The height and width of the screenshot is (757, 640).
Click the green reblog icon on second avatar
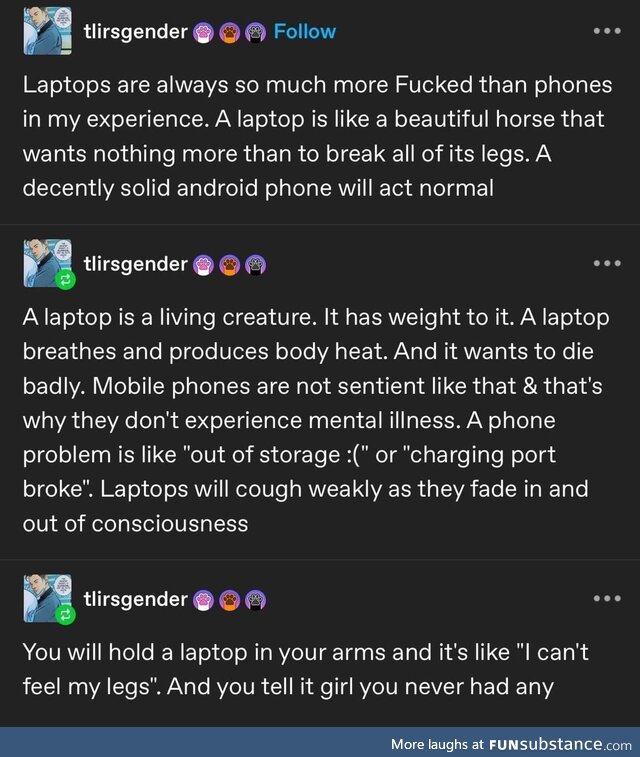coord(65,280)
